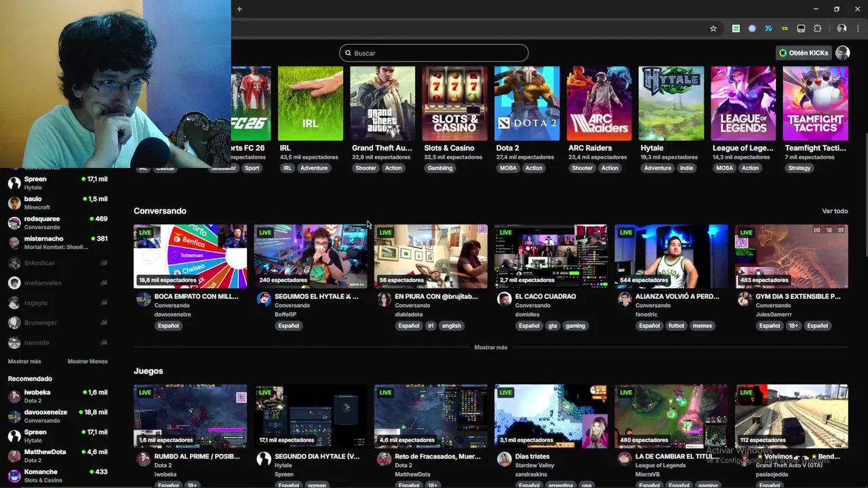Viewport: 868px width, 488px height.
Task: Open the white robot-face extension icon
Action: tap(801, 28)
